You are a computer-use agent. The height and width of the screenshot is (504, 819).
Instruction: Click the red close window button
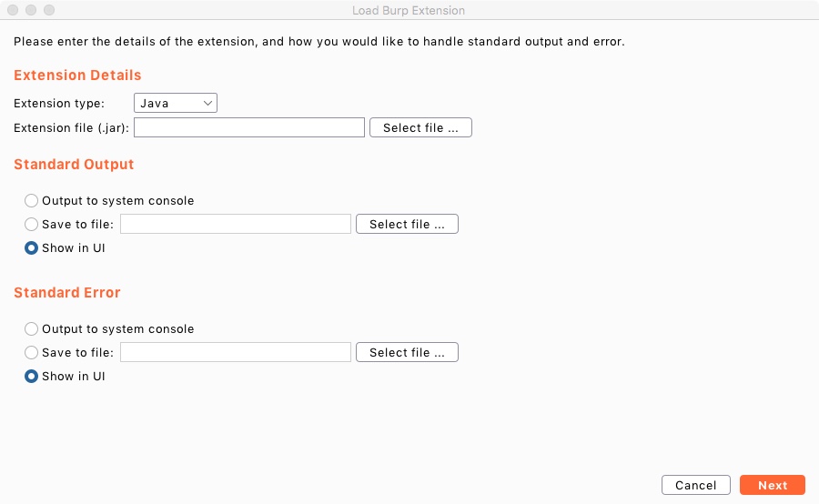pos(13,10)
